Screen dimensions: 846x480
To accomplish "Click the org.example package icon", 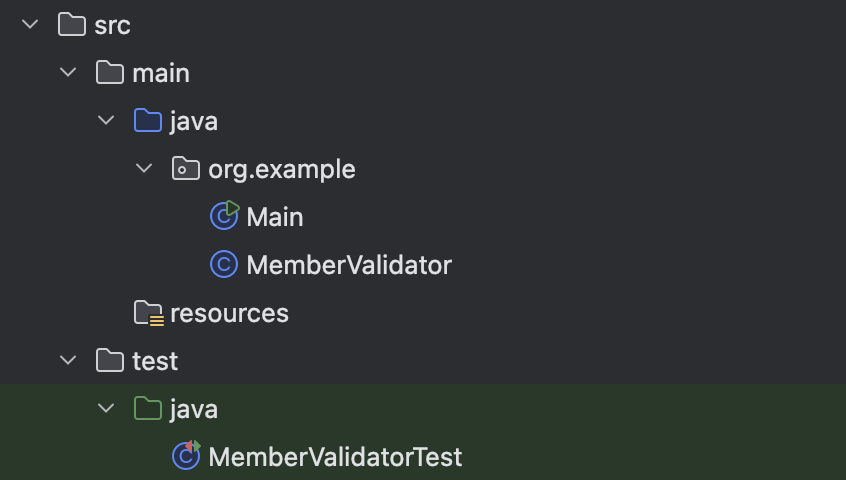I will [186, 169].
